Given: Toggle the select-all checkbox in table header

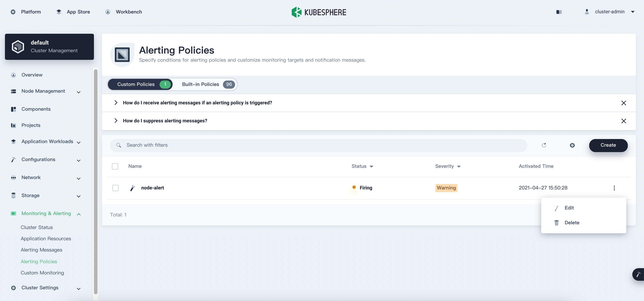Looking at the screenshot, I should pyautogui.click(x=115, y=166).
